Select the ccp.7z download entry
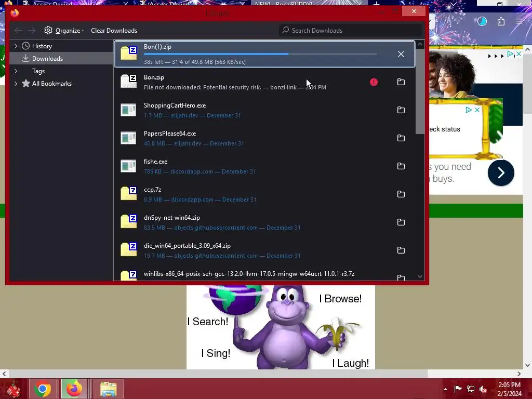This screenshot has height=399, width=532. (x=264, y=194)
